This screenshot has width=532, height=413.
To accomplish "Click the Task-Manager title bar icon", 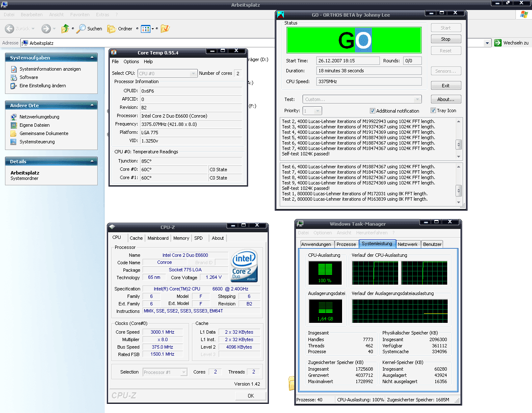I will [300, 224].
